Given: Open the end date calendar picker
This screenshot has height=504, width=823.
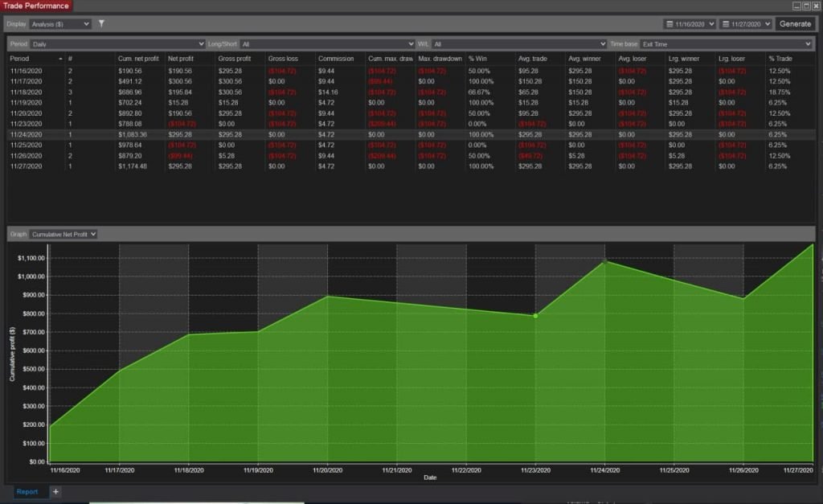Looking at the screenshot, I should pos(745,24).
